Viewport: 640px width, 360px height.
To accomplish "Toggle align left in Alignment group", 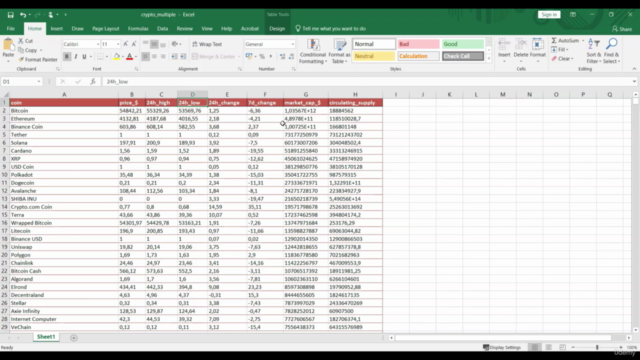I will coord(145,56).
